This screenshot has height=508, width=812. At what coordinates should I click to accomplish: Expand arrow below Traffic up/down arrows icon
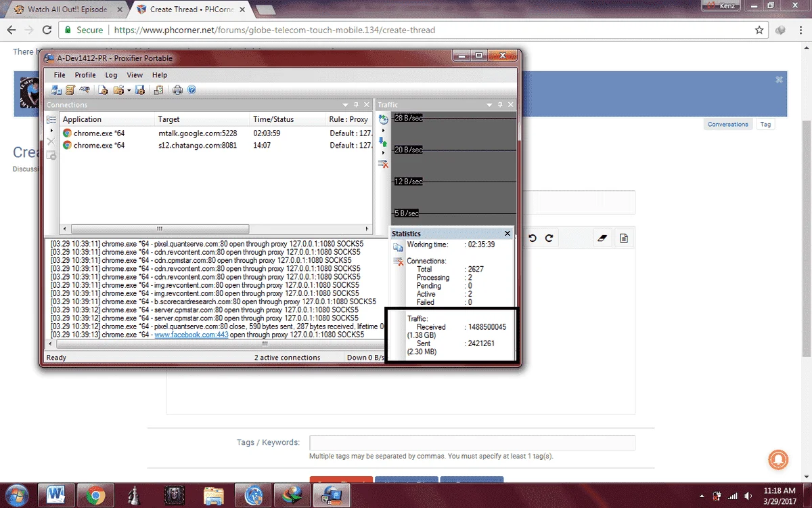(384, 152)
